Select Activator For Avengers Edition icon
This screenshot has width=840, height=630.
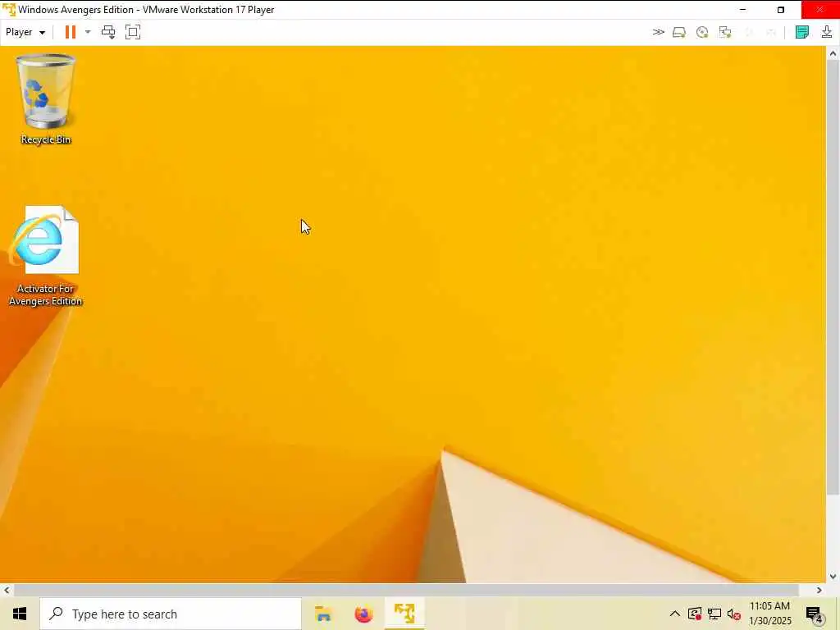coord(45,256)
